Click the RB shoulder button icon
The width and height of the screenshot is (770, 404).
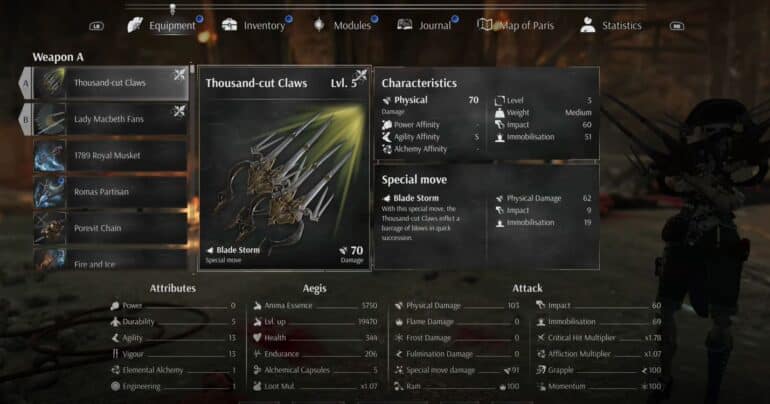(x=677, y=26)
